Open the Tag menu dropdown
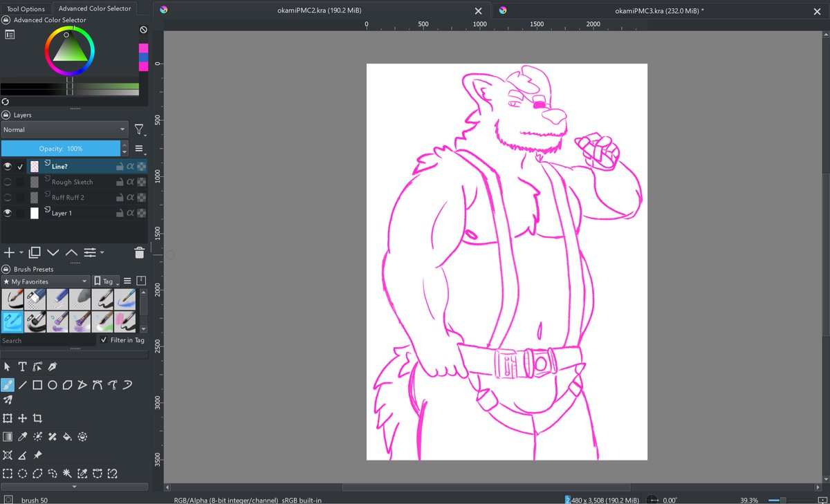The image size is (830, 504). [107, 281]
